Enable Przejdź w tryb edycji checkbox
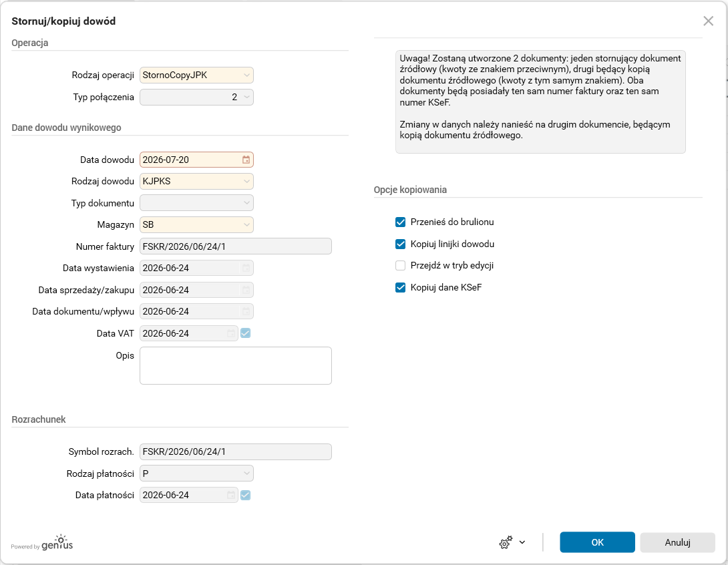The image size is (728, 565). [400, 266]
